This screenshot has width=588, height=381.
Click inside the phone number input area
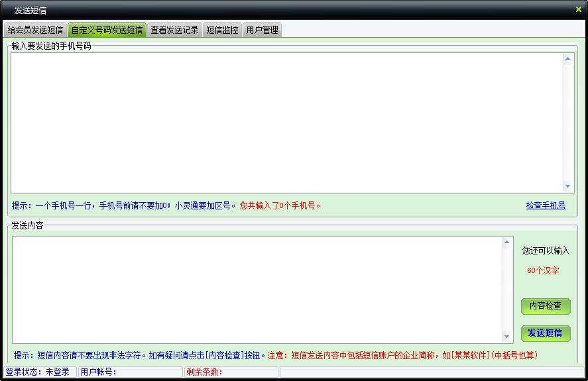(285, 123)
